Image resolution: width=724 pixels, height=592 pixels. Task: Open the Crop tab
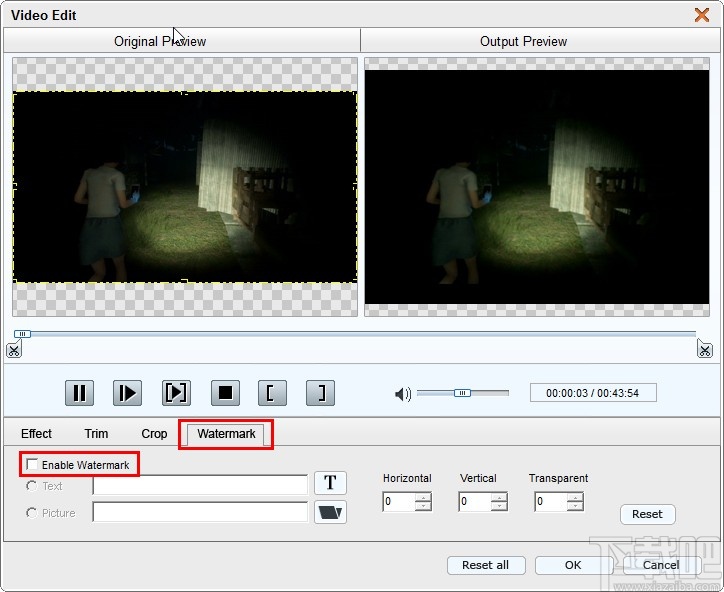coord(154,434)
